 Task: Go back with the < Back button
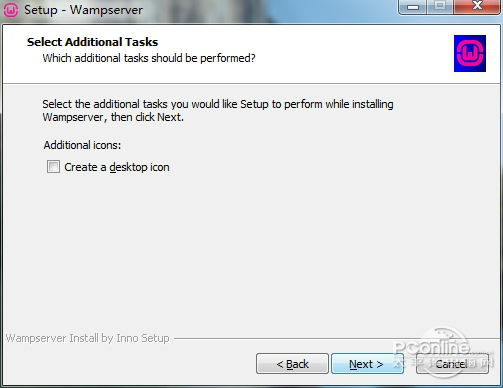click(x=292, y=364)
